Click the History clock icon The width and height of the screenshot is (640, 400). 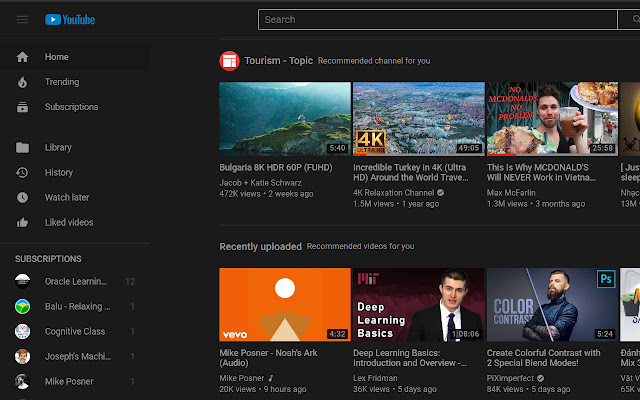point(22,172)
